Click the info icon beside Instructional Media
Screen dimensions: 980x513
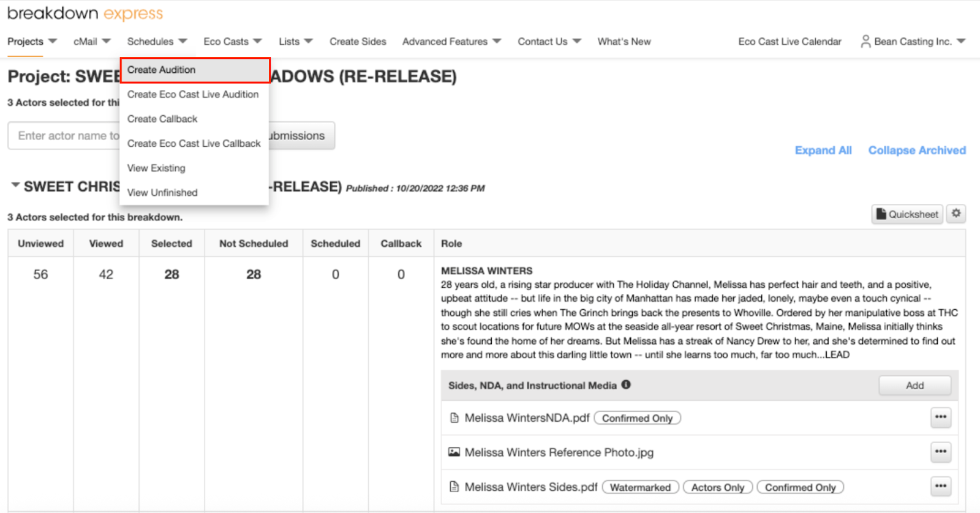point(626,384)
